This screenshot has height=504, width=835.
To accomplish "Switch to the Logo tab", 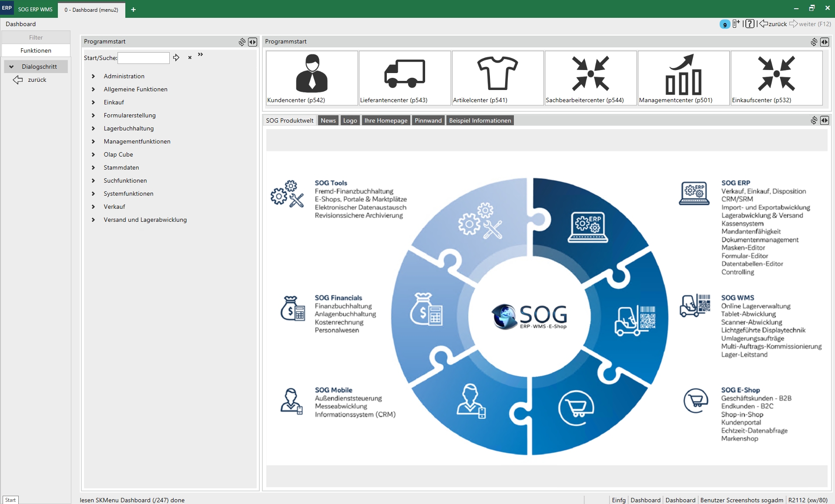I will (x=350, y=120).
